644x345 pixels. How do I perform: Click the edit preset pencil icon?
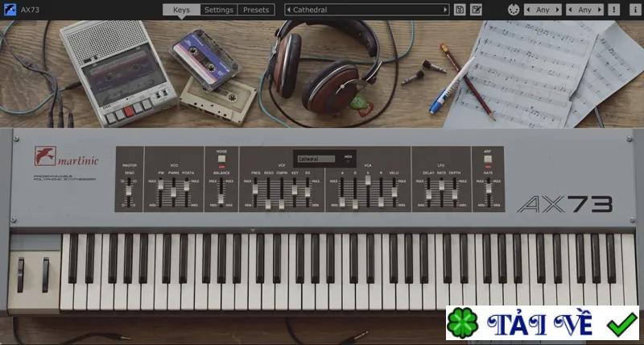(476, 10)
